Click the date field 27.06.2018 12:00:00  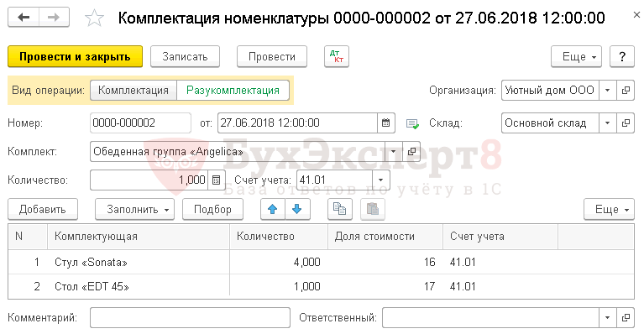point(297,123)
